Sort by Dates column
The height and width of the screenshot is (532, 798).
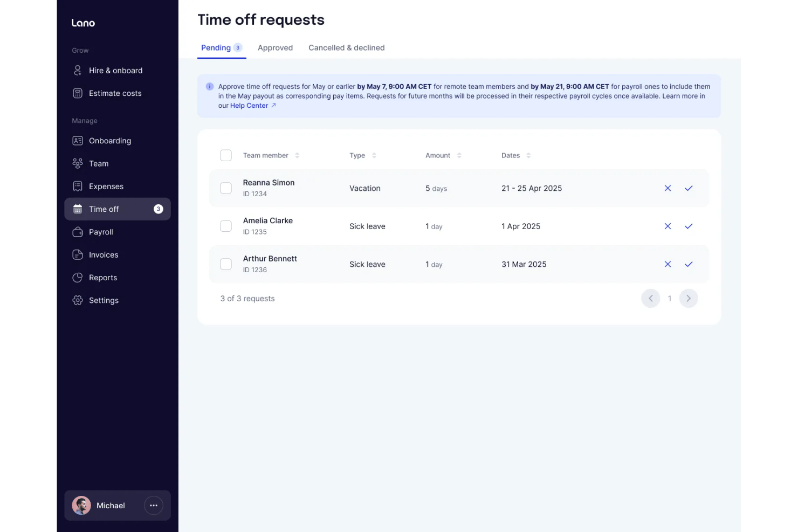528,155
